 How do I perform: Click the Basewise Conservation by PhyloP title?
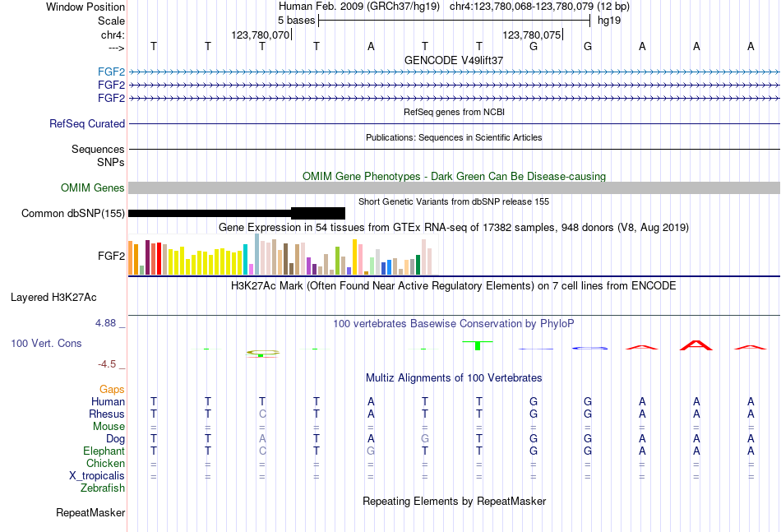click(x=454, y=324)
